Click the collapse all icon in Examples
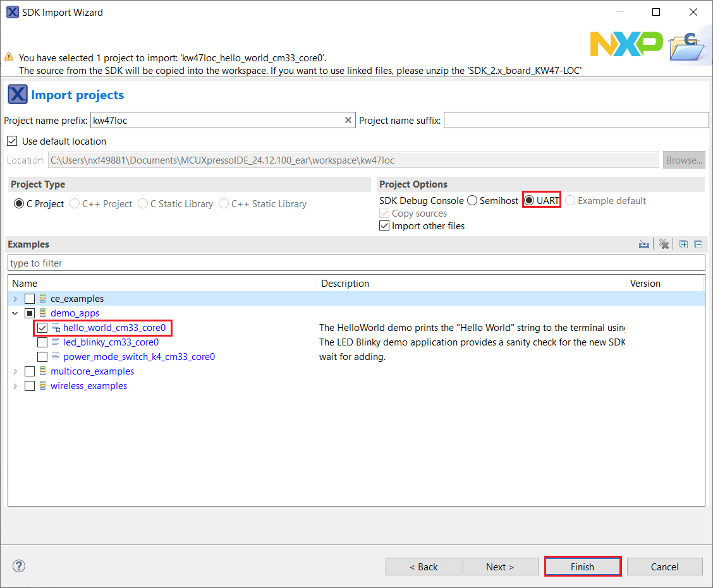This screenshot has height=588, width=713. [698, 244]
